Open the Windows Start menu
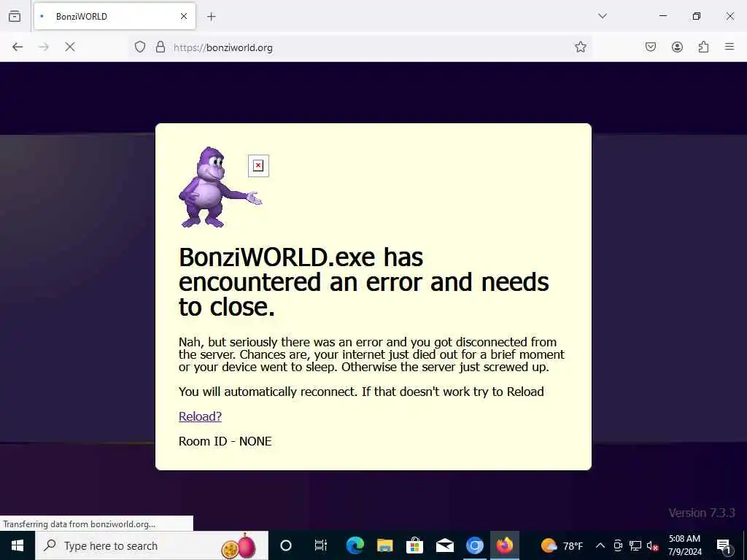This screenshot has width=747, height=560. (18, 545)
